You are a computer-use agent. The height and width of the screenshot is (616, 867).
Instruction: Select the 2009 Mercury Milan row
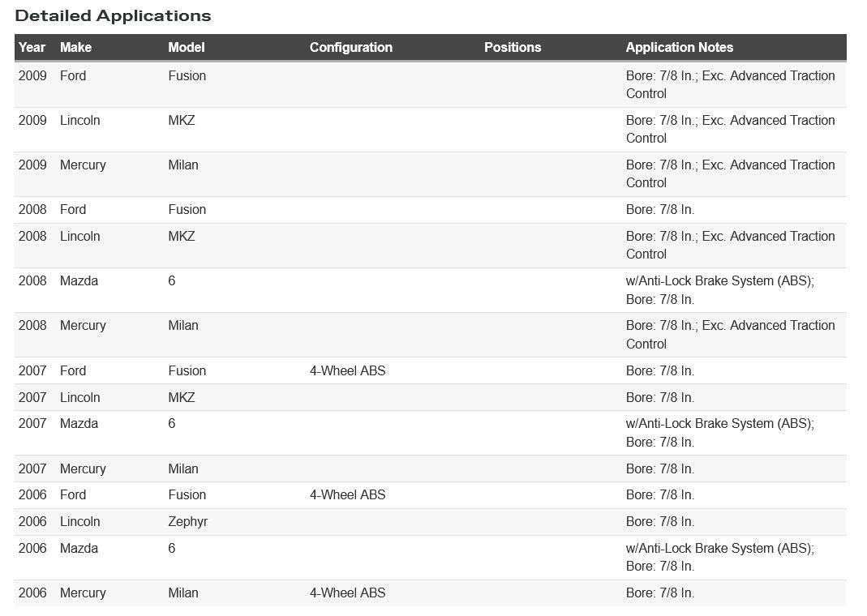pyautogui.click(x=430, y=174)
